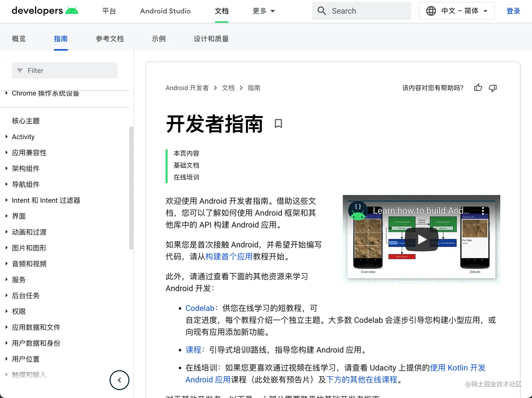Click the thumbs down not helpful icon
This screenshot has width=532, height=398.
(493, 88)
